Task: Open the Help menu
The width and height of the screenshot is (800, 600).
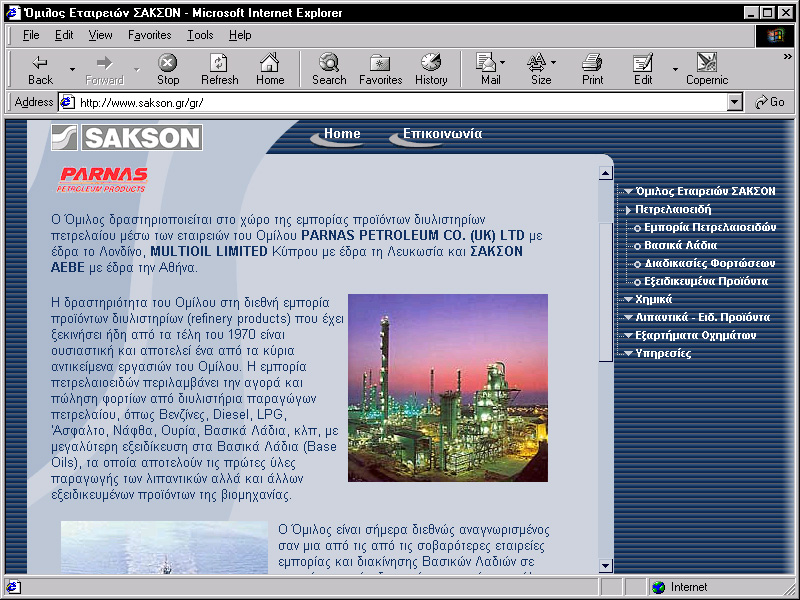Action: tap(240, 35)
